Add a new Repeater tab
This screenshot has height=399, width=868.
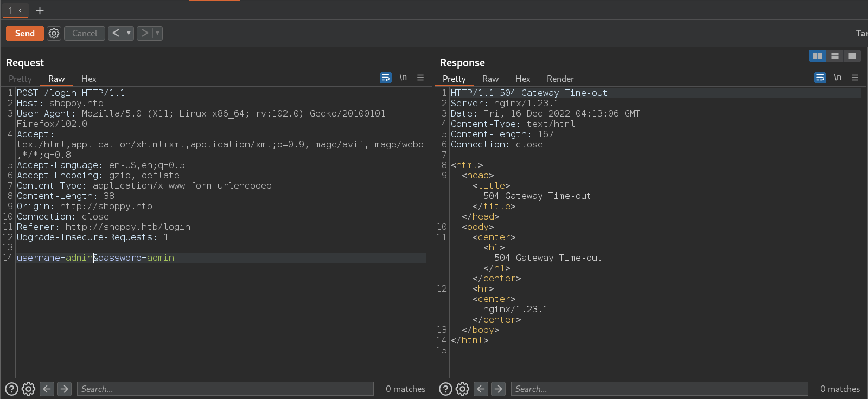pos(40,10)
